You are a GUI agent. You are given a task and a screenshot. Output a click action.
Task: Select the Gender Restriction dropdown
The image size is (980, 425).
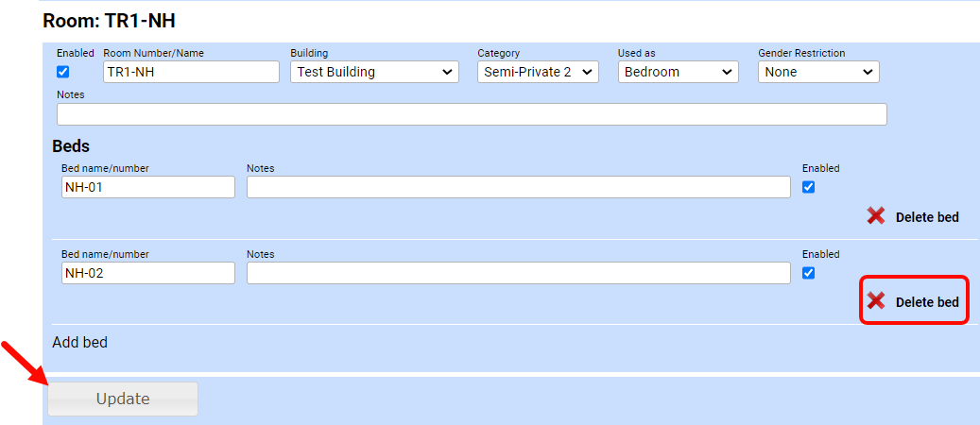pyautogui.click(x=818, y=72)
